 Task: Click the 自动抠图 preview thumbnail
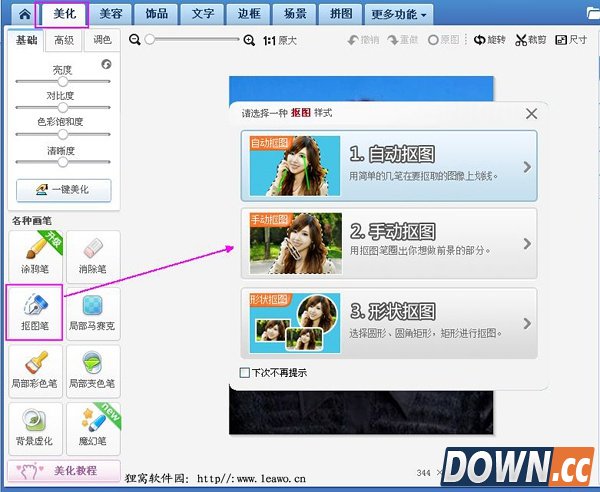pyautogui.click(x=295, y=166)
